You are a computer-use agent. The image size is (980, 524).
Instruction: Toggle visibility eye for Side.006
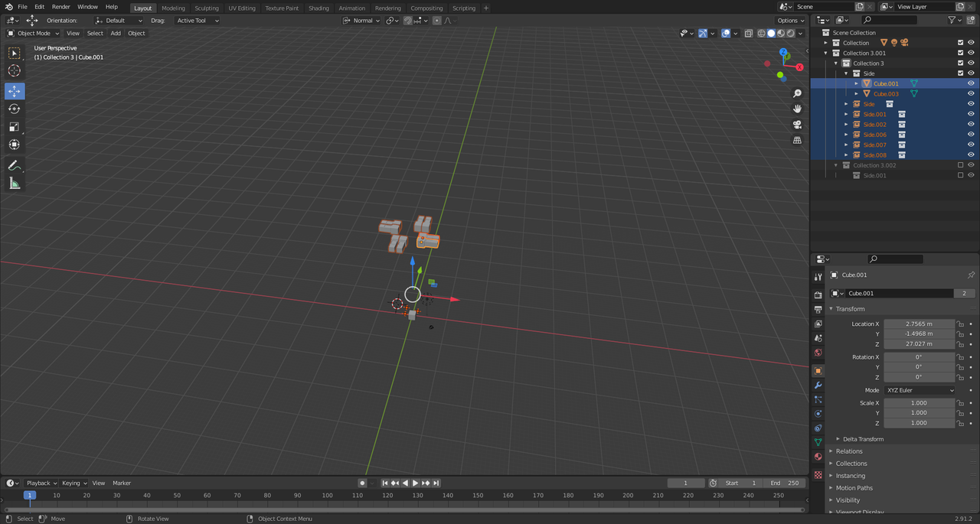click(x=971, y=135)
